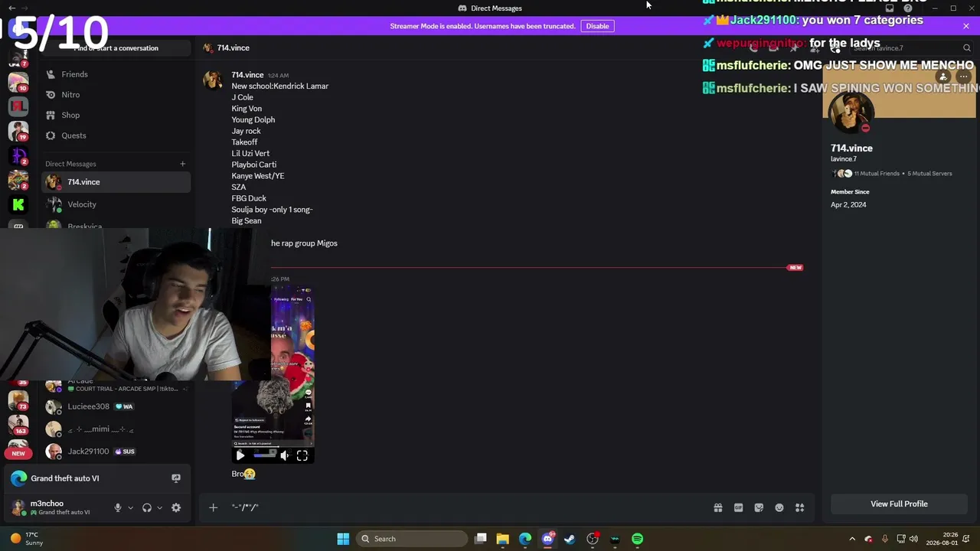Open the Apps launcher in message bar
This screenshot has width=980, height=551.
pyautogui.click(x=800, y=507)
